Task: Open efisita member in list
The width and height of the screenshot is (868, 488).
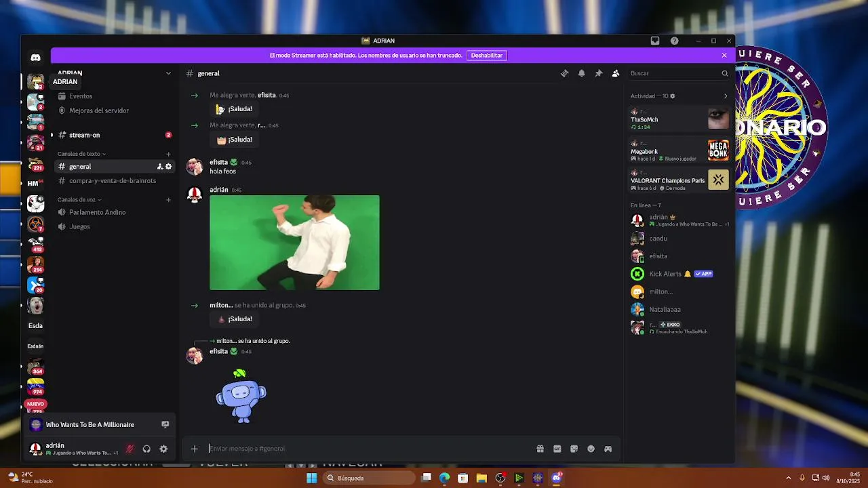Action: click(x=679, y=256)
